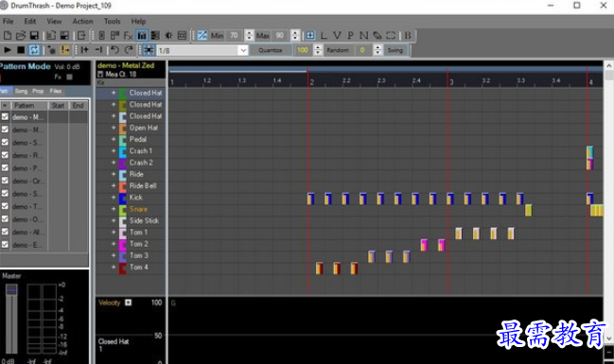Click the blue boxed plus icon
The image size is (614, 364).
pos(309,36)
